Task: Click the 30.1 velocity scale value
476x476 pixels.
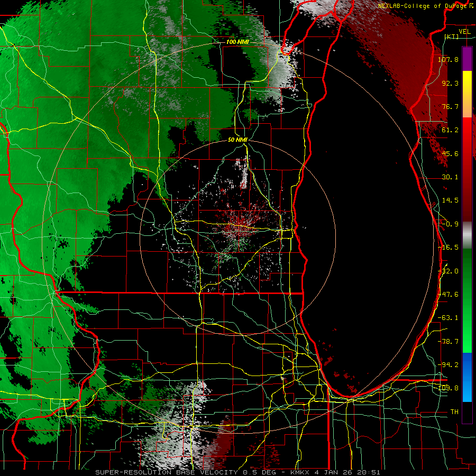Action: [450, 177]
